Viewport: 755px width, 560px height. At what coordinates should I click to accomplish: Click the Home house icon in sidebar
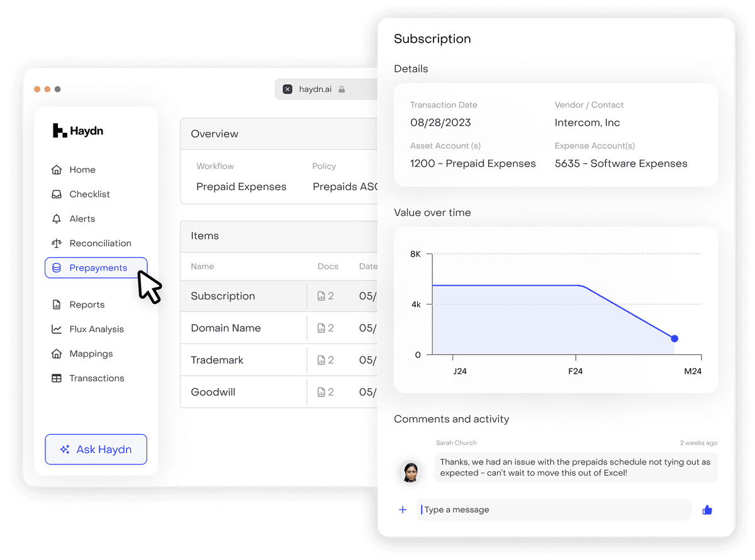[57, 170]
